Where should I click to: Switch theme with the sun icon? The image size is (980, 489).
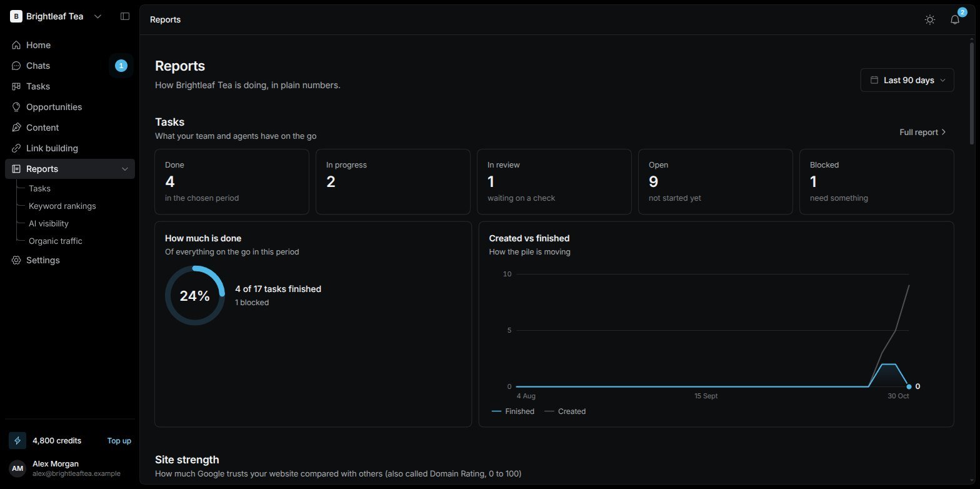tap(930, 19)
